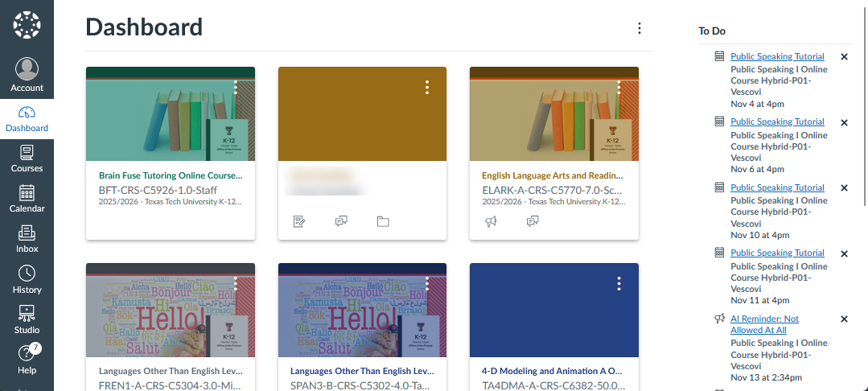
Task: Open the Assignments icon on the brown course card
Action: click(x=299, y=221)
